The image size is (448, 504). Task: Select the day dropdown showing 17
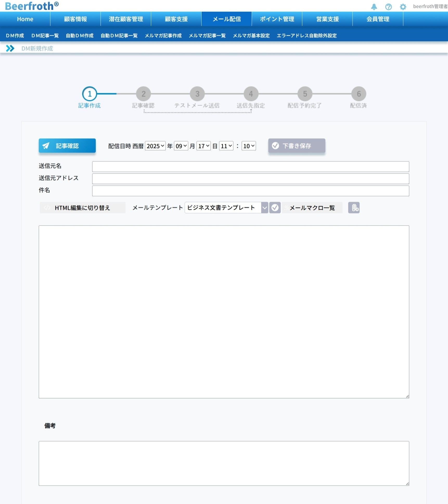(203, 146)
